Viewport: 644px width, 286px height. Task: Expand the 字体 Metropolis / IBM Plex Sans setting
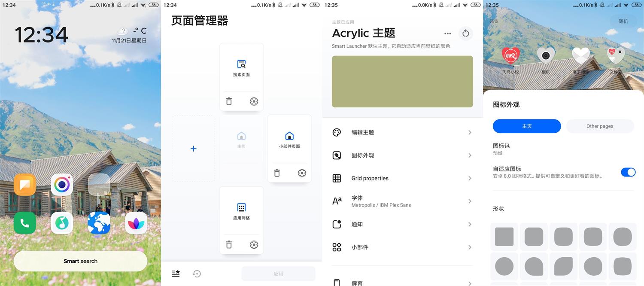[x=401, y=201]
